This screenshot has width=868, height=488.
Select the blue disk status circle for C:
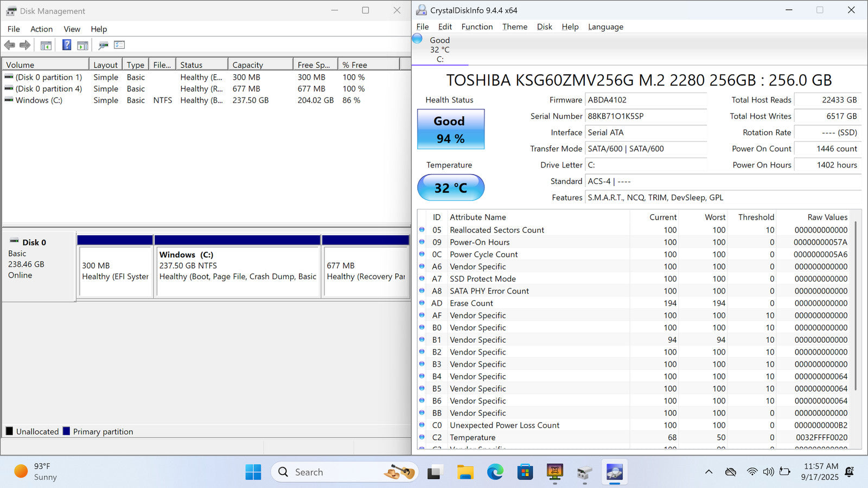[x=417, y=39]
